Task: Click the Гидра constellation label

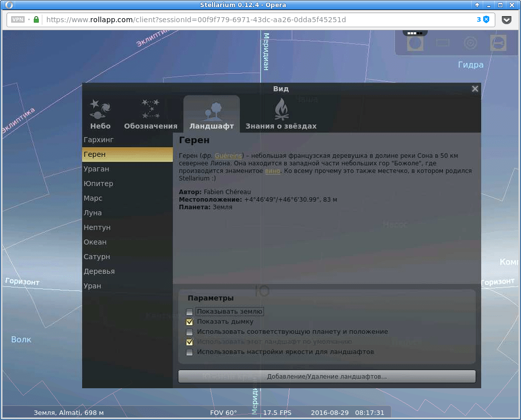Action: [471, 65]
